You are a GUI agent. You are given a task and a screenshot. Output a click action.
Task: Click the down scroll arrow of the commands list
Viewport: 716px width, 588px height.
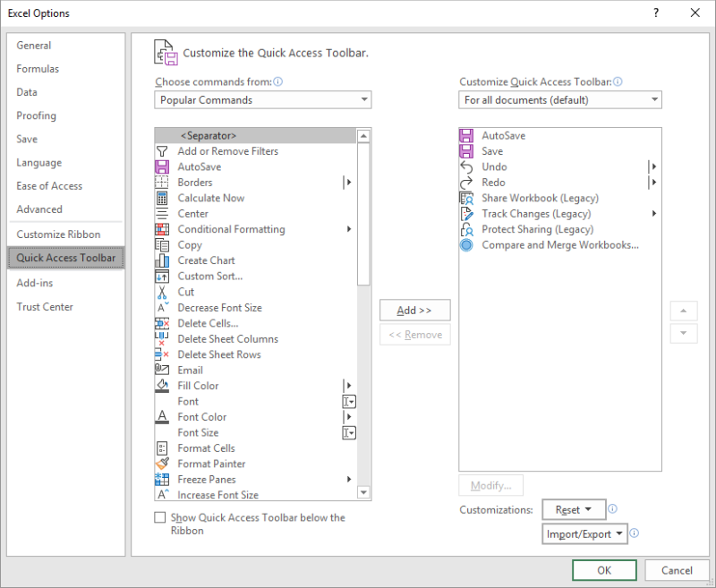[363, 491]
